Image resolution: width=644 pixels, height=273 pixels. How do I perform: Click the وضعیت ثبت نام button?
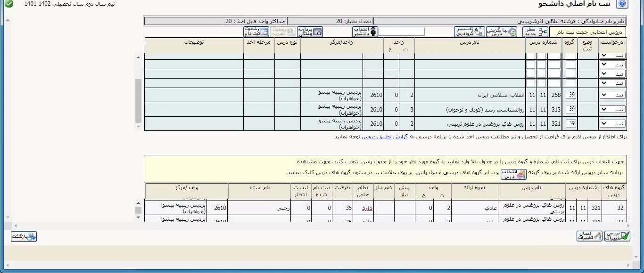[256, 32]
